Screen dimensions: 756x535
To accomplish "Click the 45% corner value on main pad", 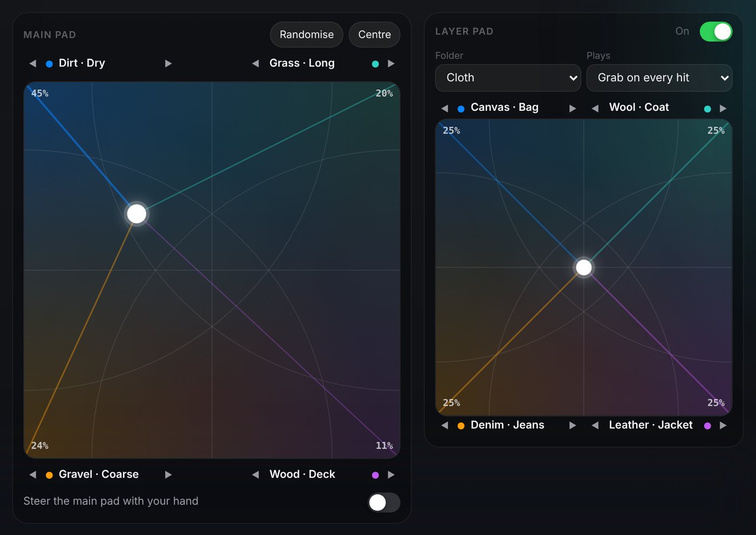I will point(40,93).
